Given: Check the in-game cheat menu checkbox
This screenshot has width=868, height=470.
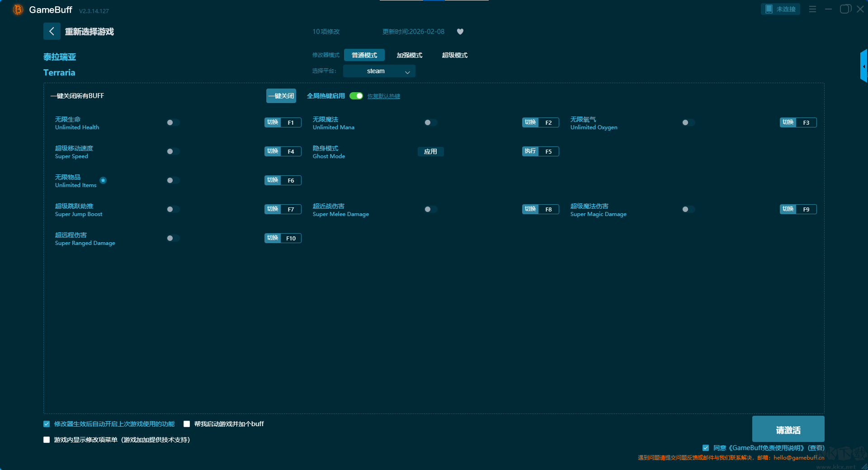Looking at the screenshot, I should 47,440.
